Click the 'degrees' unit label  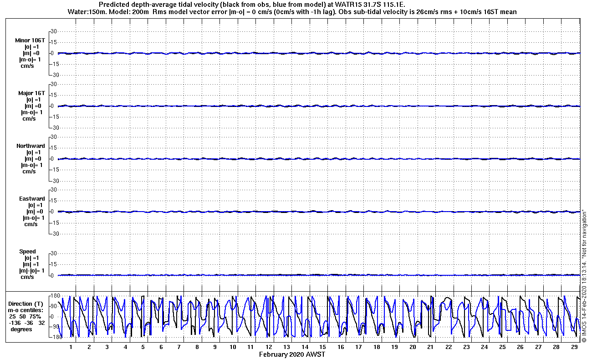pyautogui.click(x=21, y=329)
